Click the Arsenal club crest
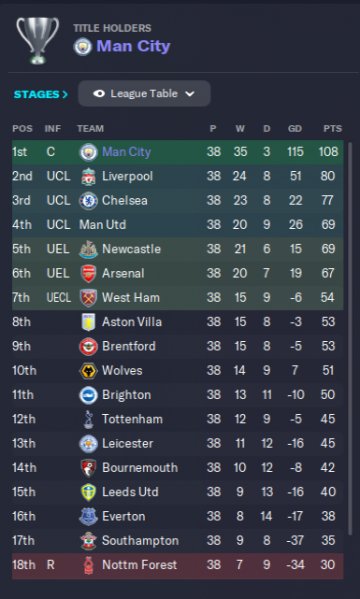Viewport: 360px width, 599px height. click(x=88, y=274)
